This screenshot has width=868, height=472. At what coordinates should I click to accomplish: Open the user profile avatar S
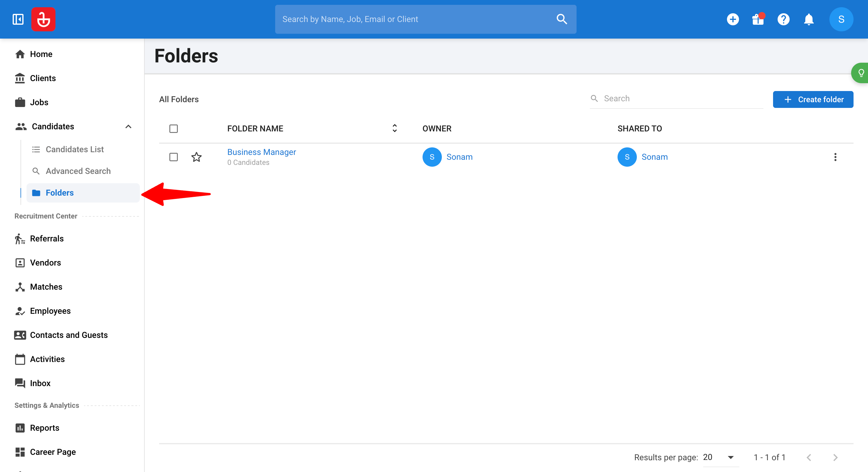click(841, 19)
